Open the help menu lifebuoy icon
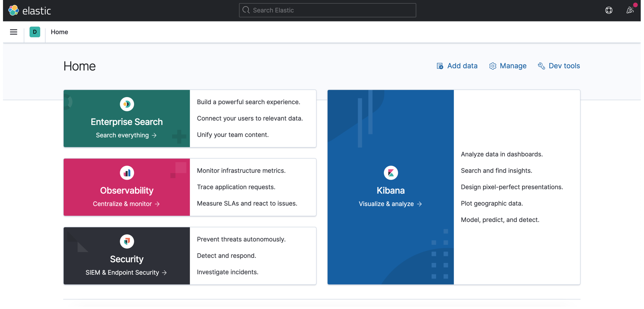 [x=609, y=10]
